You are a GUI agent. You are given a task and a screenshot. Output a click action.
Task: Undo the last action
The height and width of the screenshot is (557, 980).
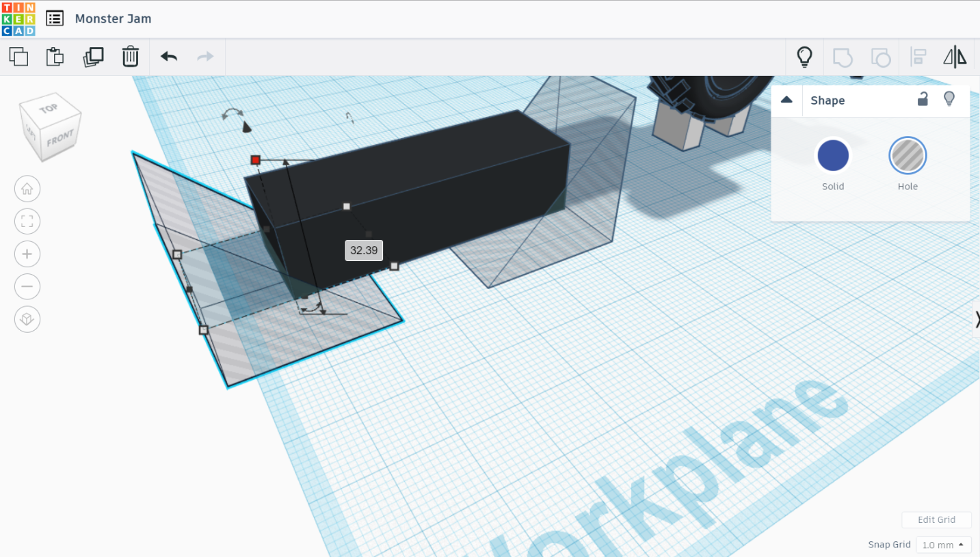[x=169, y=57]
